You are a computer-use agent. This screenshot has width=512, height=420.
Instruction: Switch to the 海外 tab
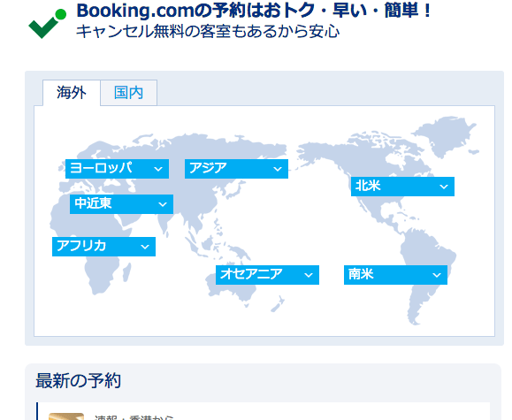coord(71,93)
